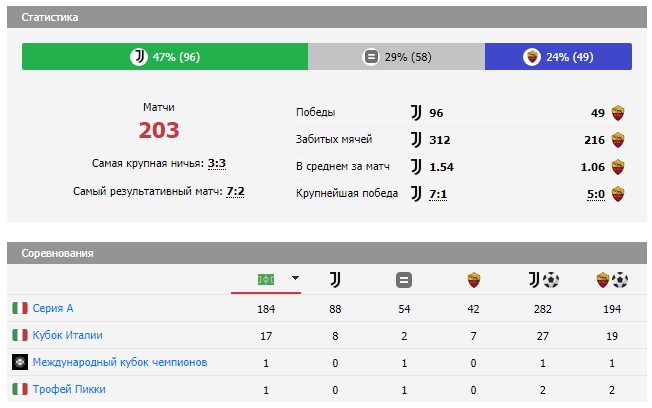The width and height of the screenshot is (652, 408).
Task: Click Italian flag beside Серия А
Action: [x=20, y=308]
